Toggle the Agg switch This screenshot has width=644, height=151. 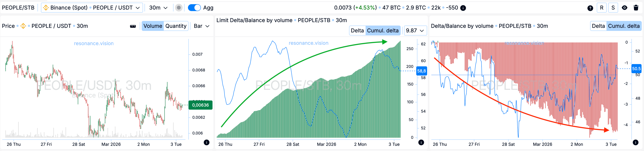coord(194,8)
